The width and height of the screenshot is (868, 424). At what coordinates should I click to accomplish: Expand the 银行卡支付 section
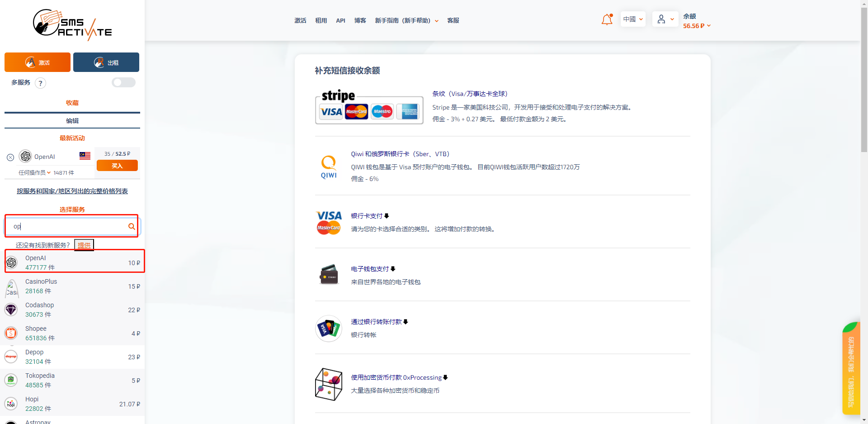[x=370, y=216]
